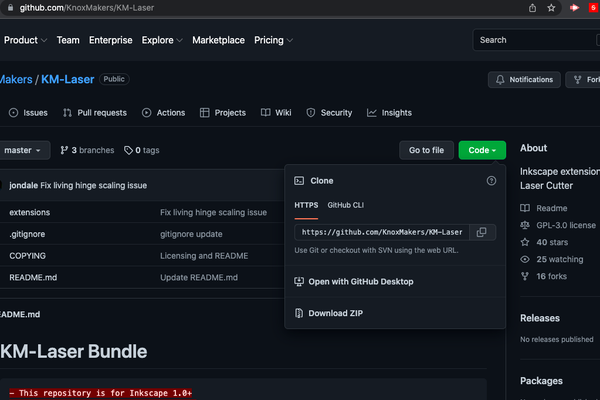
Task: Click the browser bookmark star icon
Action: (551, 9)
